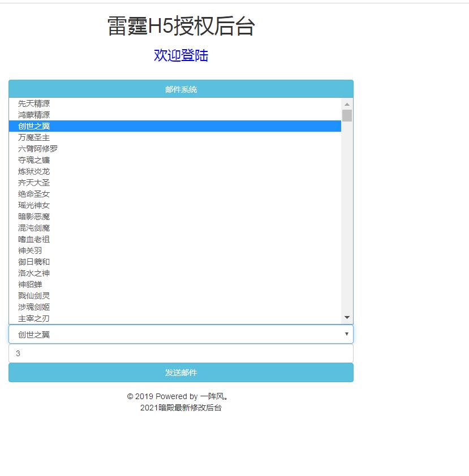Choose 瑶光神女 in the list

click(x=34, y=205)
